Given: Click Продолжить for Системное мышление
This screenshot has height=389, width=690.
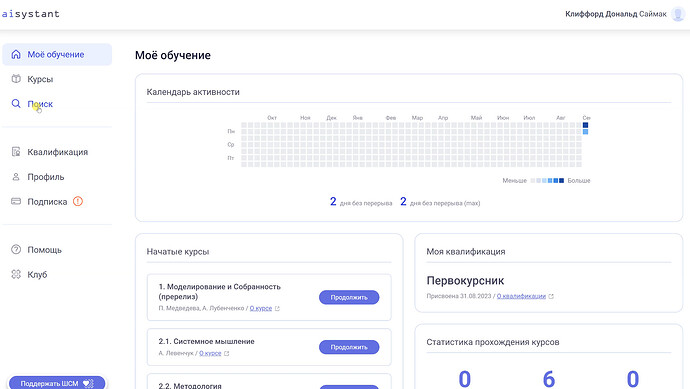Looking at the screenshot, I should click(349, 347).
